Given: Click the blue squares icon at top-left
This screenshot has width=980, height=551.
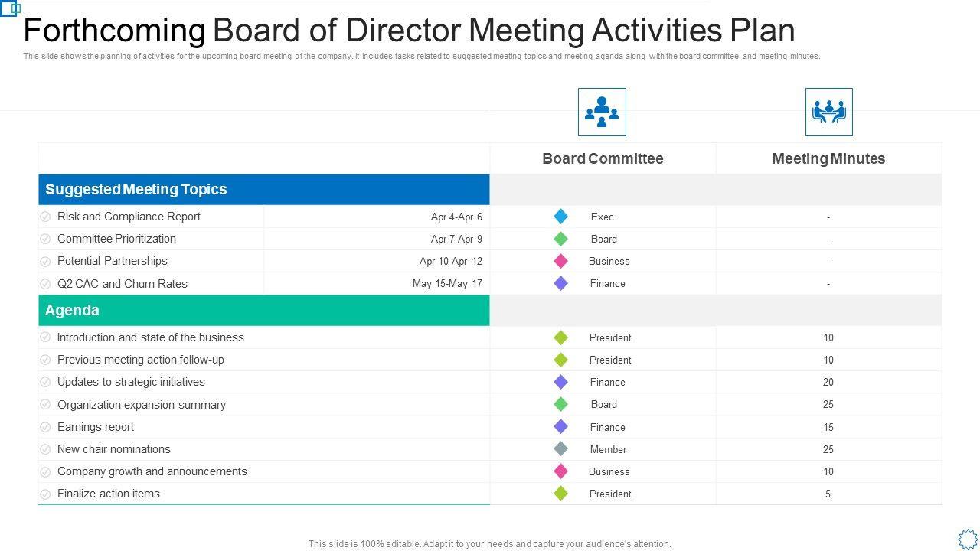Looking at the screenshot, I should 11,9.
